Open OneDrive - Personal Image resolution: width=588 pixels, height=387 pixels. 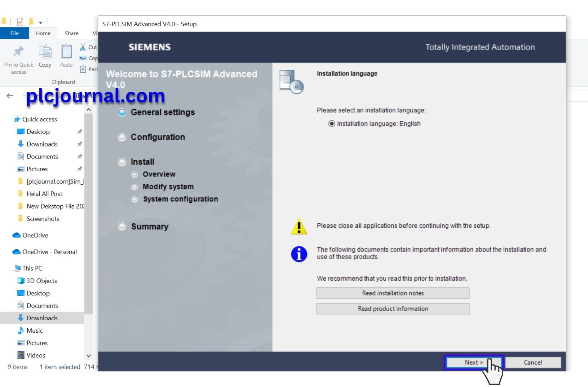(45, 252)
